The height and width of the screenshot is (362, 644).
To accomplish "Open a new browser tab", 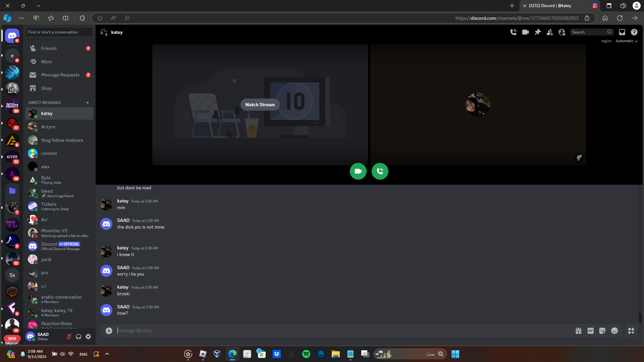I will (512, 6).
